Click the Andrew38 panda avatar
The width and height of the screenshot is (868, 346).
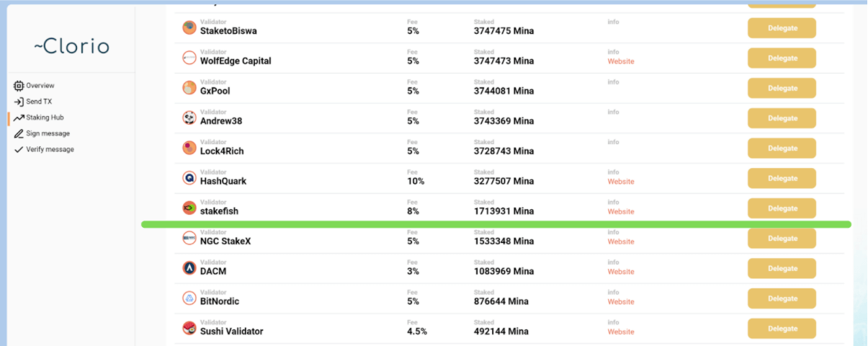point(189,117)
